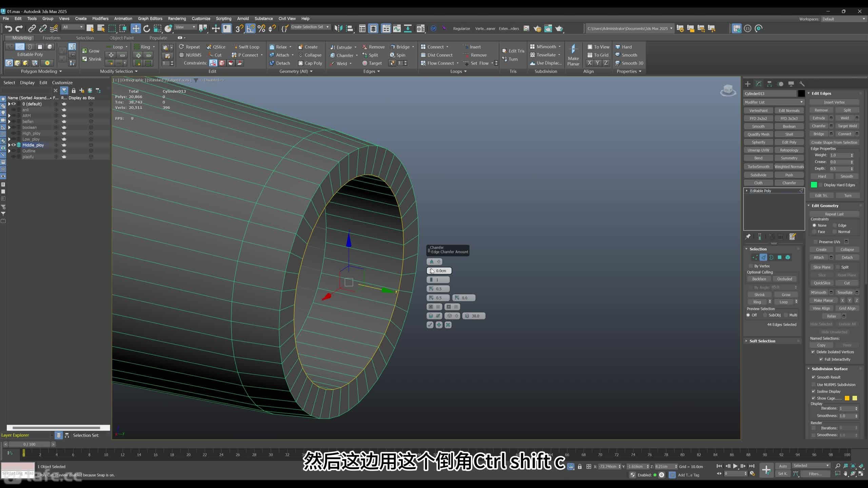Click the chamfer caddy Apply and Continue plus
The image size is (868, 488).
pyautogui.click(x=439, y=325)
